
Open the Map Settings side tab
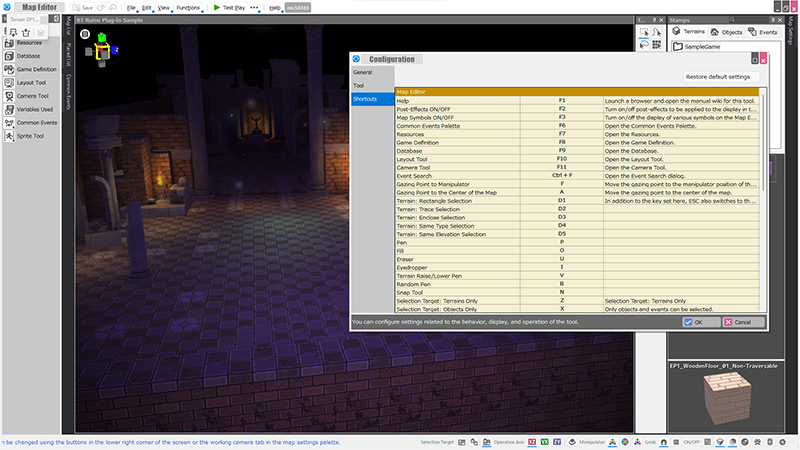pyautogui.click(x=791, y=30)
